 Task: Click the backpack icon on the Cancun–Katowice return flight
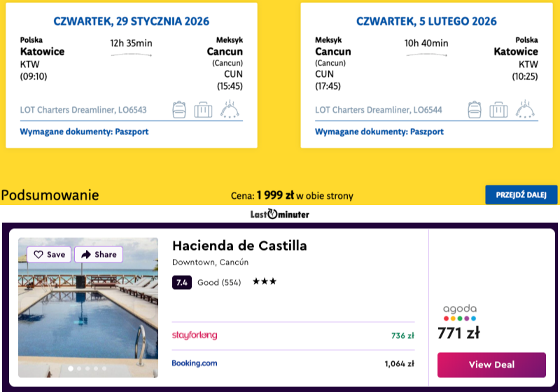475,110
